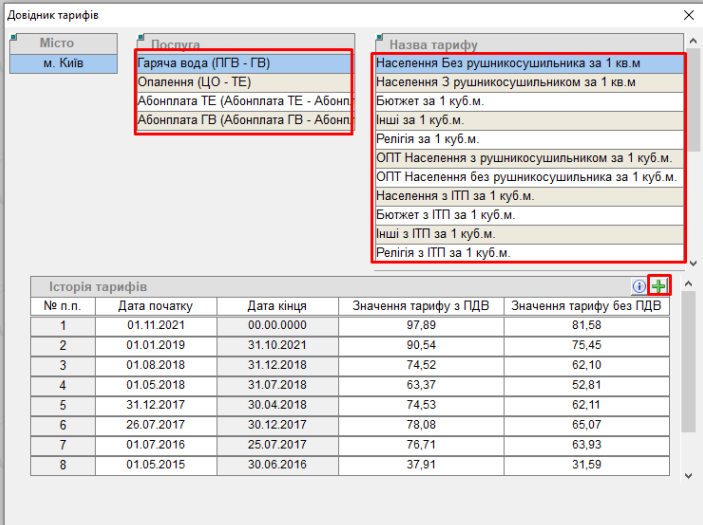Sort by Дата початку column header
703x525 pixels.
point(155,306)
